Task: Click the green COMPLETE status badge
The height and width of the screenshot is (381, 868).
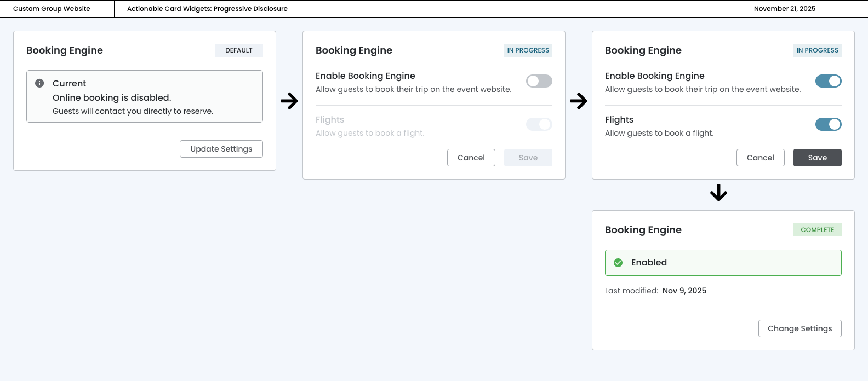Action: pyautogui.click(x=817, y=230)
